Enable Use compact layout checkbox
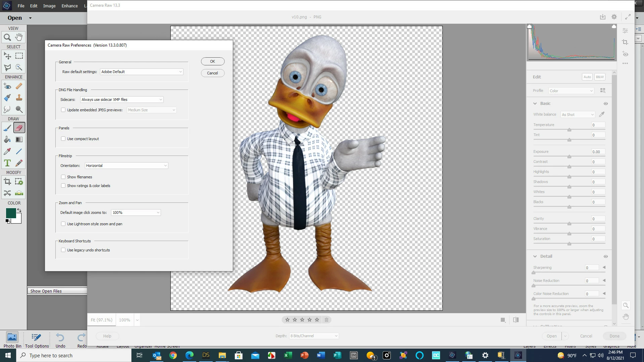Image resolution: width=644 pixels, height=362 pixels. 63,139
